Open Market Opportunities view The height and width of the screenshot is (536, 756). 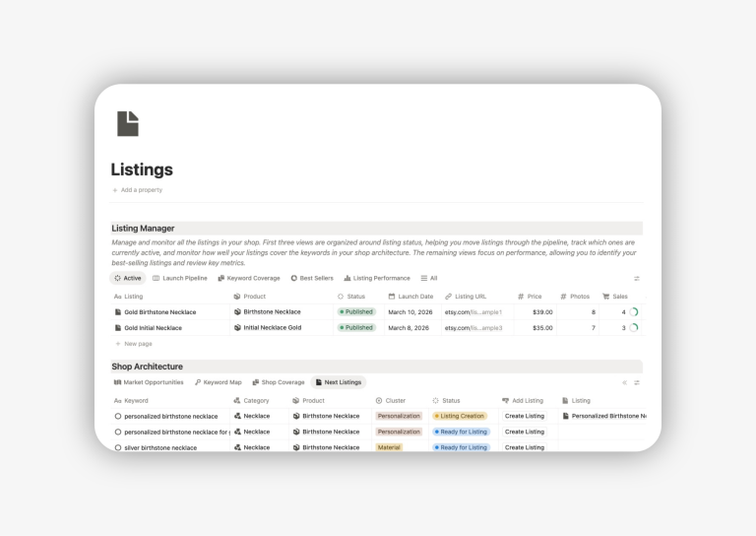[x=149, y=382]
